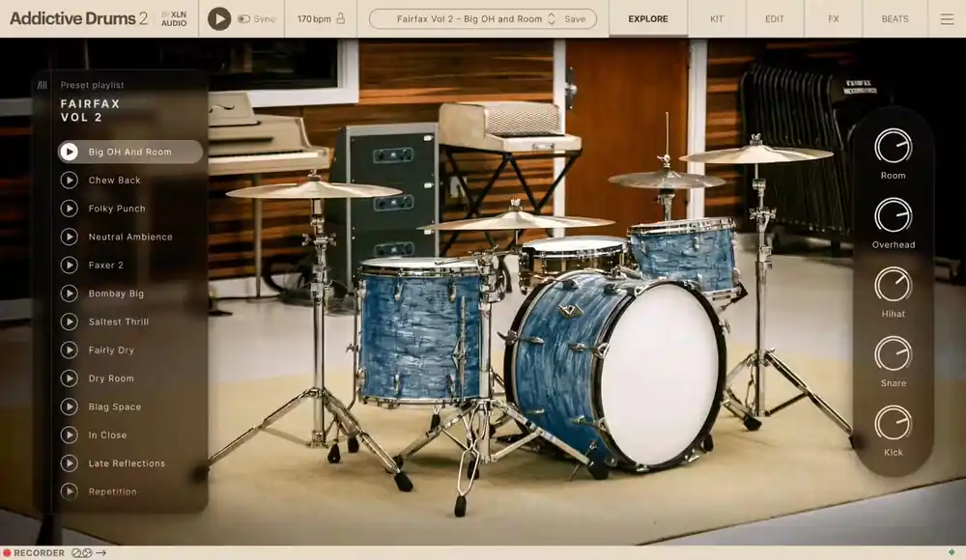Click the recorder export arrow icon
The image size is (966, 560).
pos(101,553)
